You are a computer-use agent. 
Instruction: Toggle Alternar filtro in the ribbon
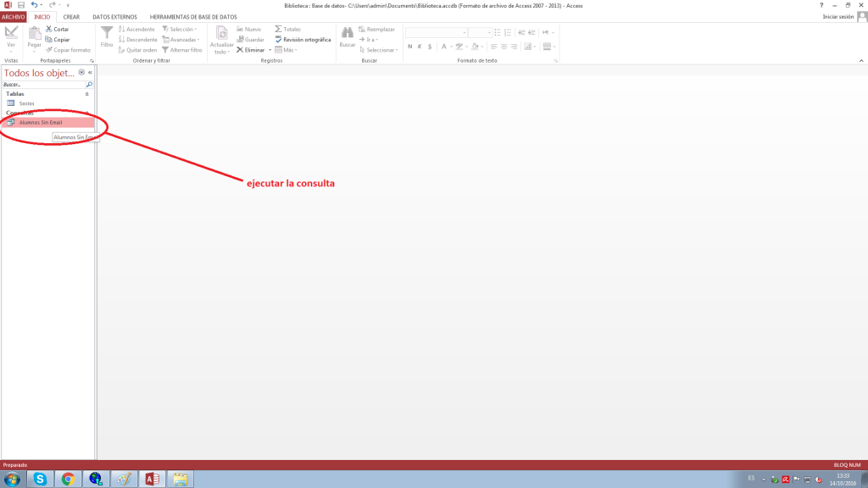(186, 50)
